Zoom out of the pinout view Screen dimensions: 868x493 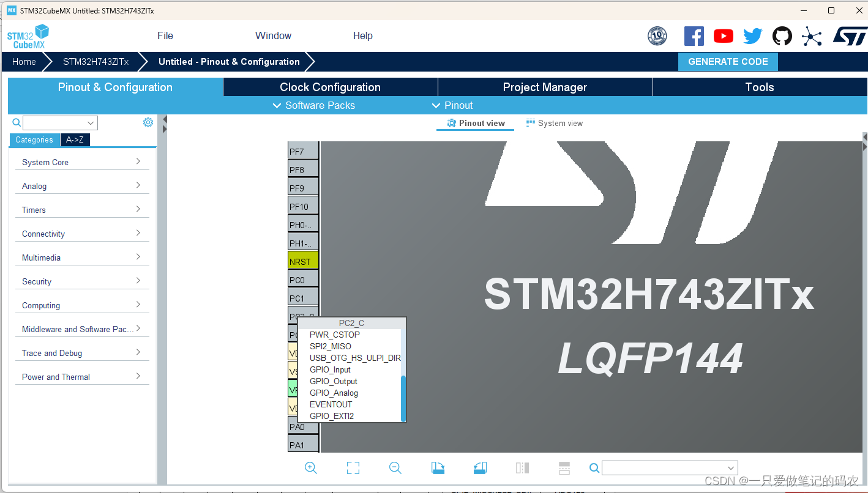pos(395,468)
